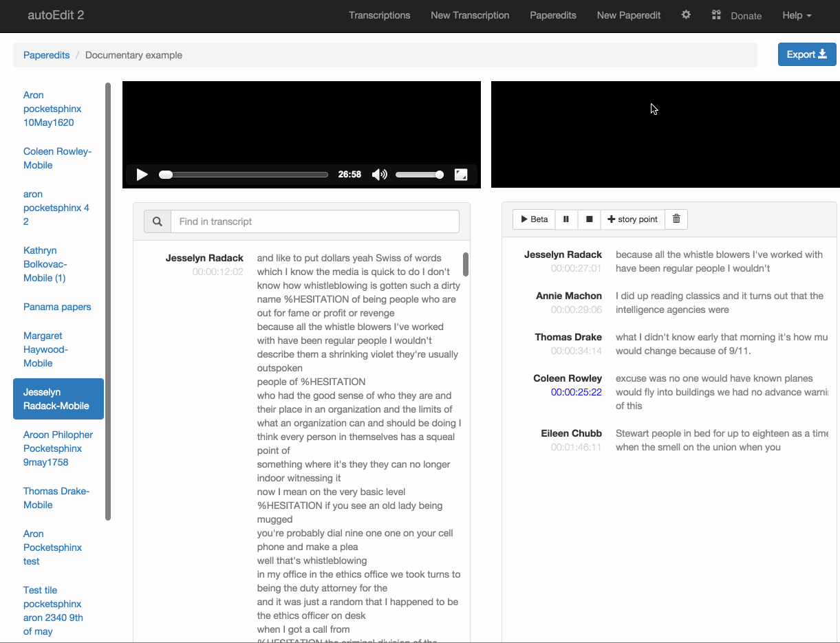Click the Find in transcript field
The image size is (840, 643).
tap(314, 221)
